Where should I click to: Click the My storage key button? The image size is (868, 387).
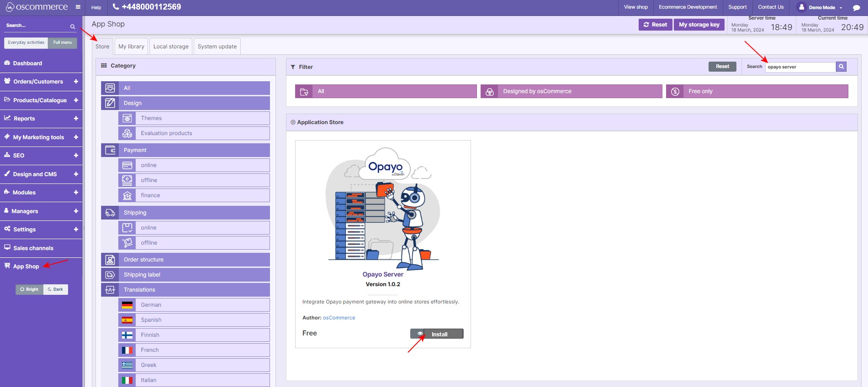pyautogui.click(x=699, y=25)
